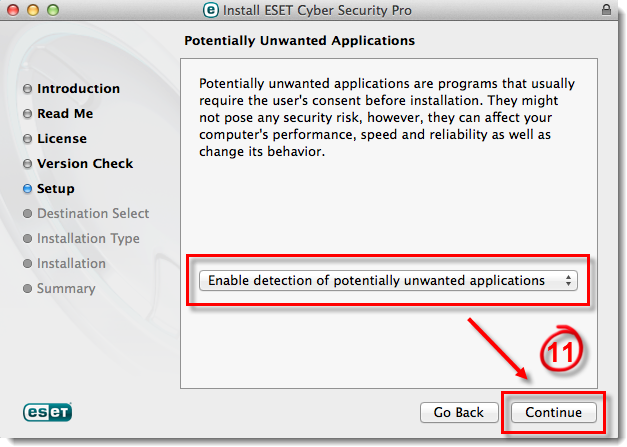Open the potentially unwanted applications dropdown

[388, 280]
